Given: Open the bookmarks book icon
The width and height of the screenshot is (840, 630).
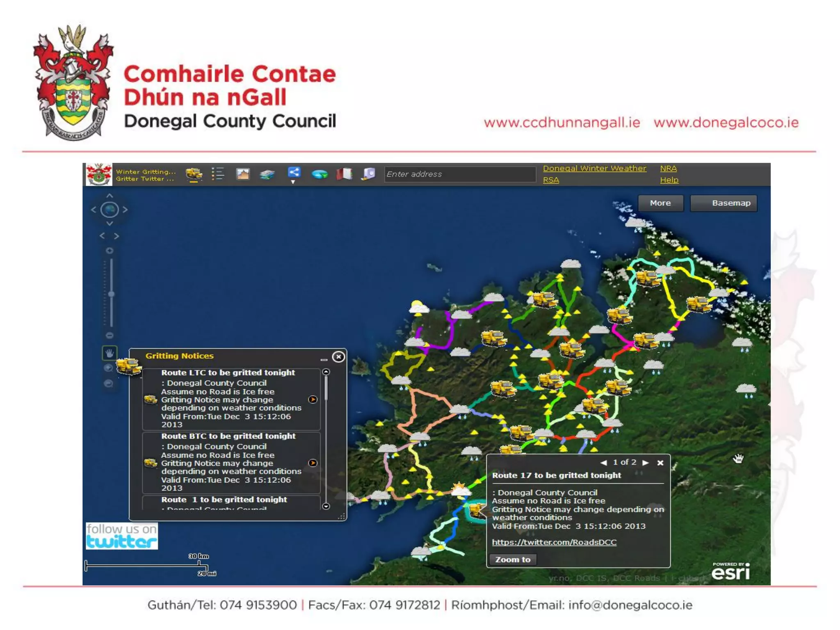Looking at the screenshot, I should coord(344,174).
